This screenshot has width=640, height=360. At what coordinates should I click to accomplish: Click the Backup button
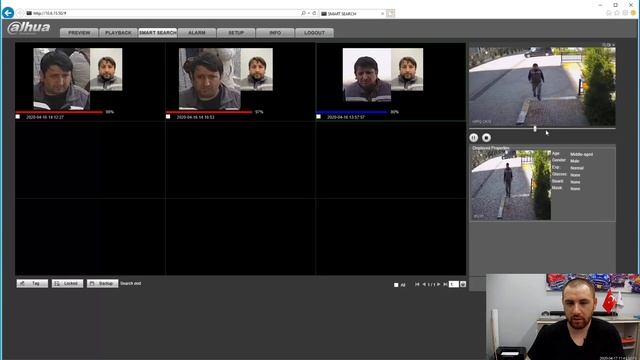point(102,283)
